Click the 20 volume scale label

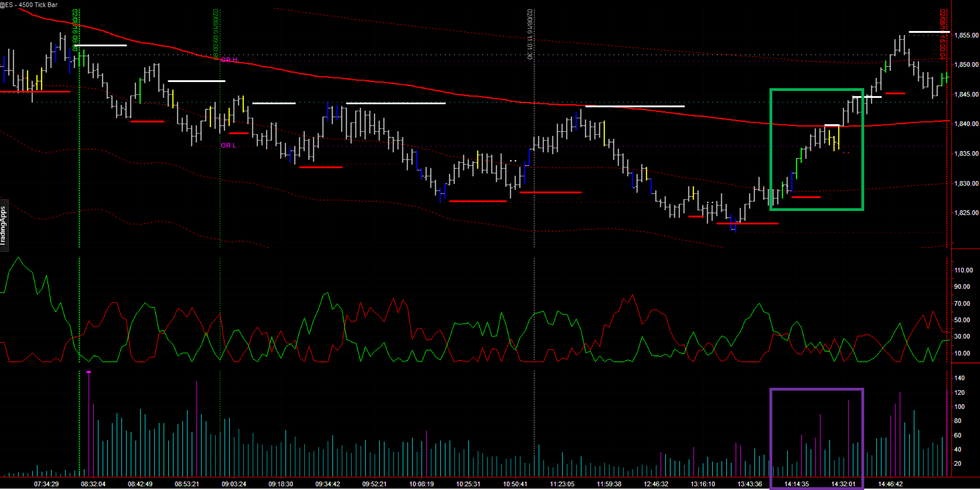point(958,463)
